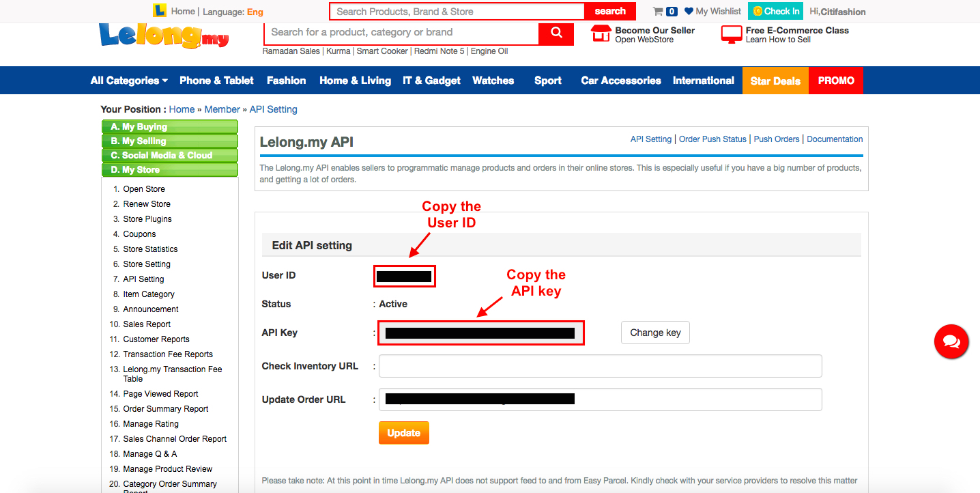Viewport: 980px width, 493px height.
Task: Click the Check In coin button
Action: [x=775, y=11]
